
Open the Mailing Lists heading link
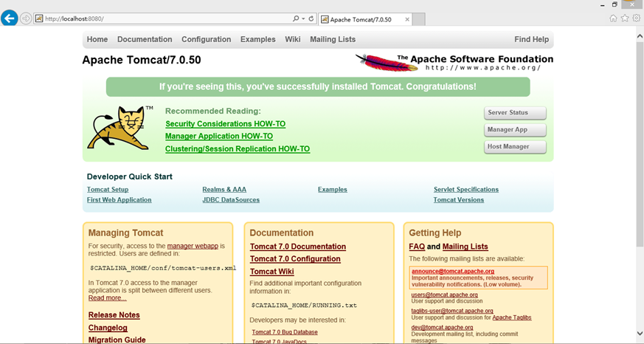pyautogui.click(x=465, y=247)
